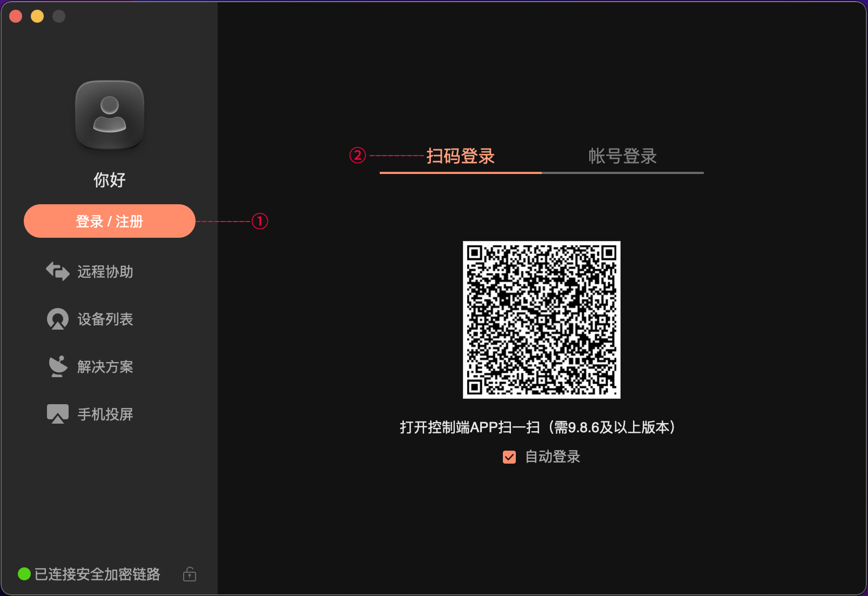Click the 解决方案 satellite dish icon
The image size is (868, 596).
[x=58, y=366]
